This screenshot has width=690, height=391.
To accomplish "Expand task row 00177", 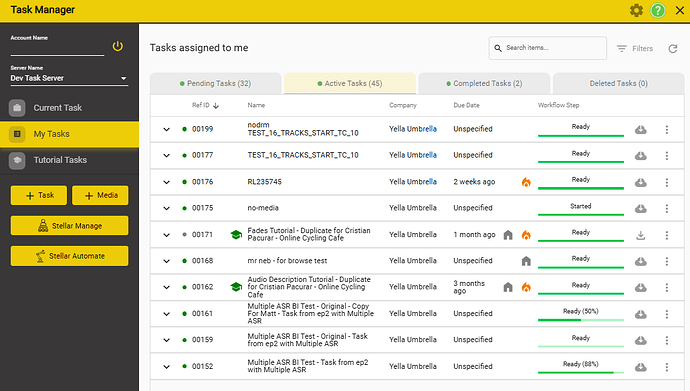I will 166,155.
